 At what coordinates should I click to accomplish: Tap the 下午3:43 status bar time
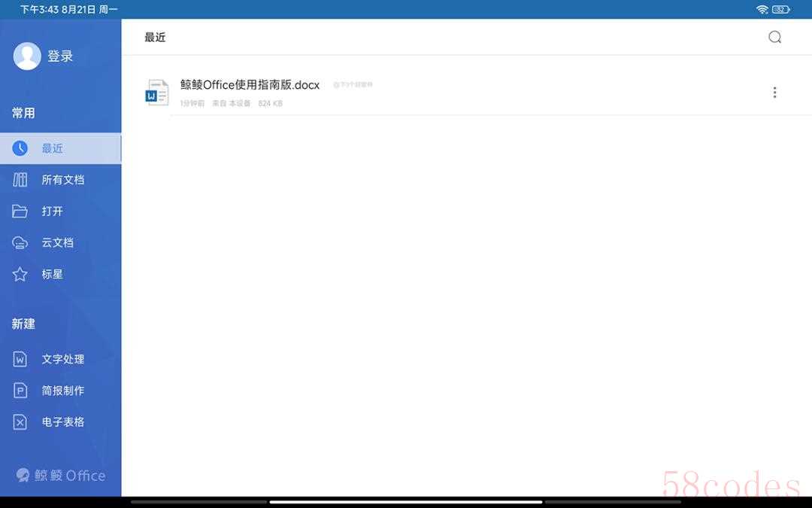coord(38,9)
